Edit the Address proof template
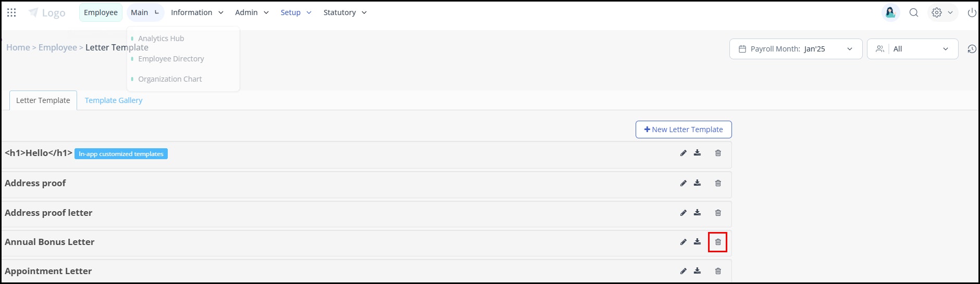Image resolution: width=980 pixels, height=284 pixels. coord(683,183)
